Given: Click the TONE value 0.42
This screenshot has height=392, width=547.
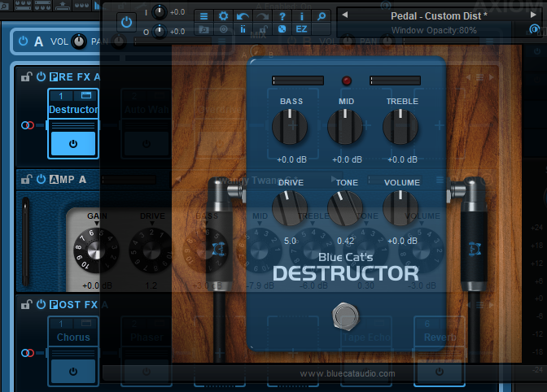Looking at the screenshot, I should (346, 241).
